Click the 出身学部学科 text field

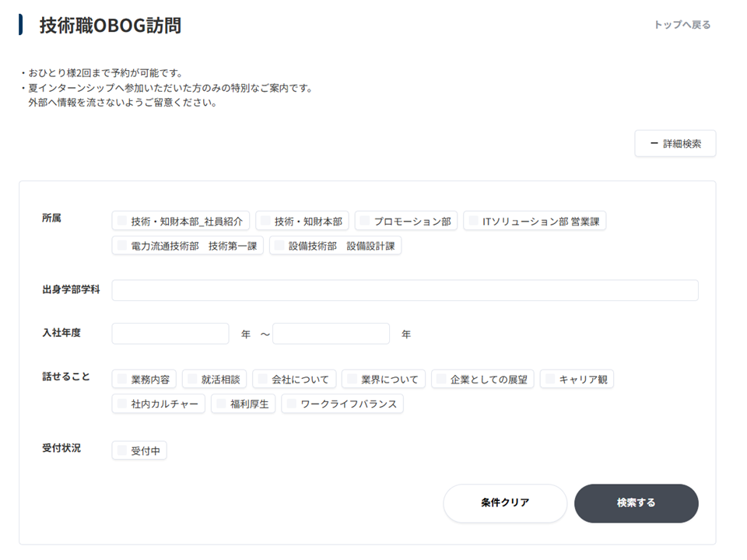[405, 290]
